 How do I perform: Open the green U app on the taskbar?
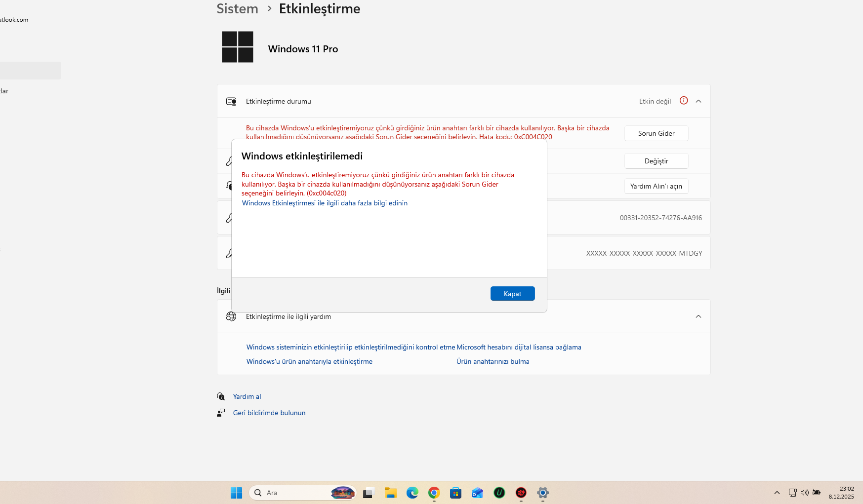499,493
